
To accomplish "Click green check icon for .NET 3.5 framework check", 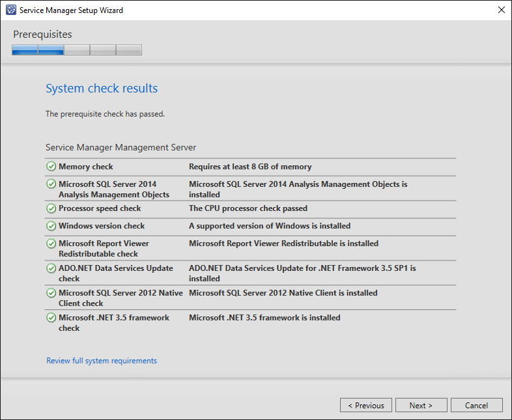I will point(51,318).
